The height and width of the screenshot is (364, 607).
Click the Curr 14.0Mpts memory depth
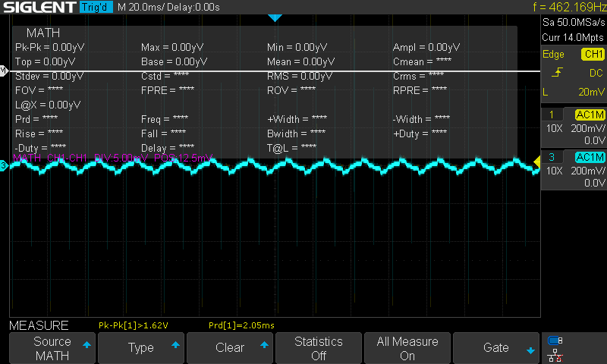[573, 37]
